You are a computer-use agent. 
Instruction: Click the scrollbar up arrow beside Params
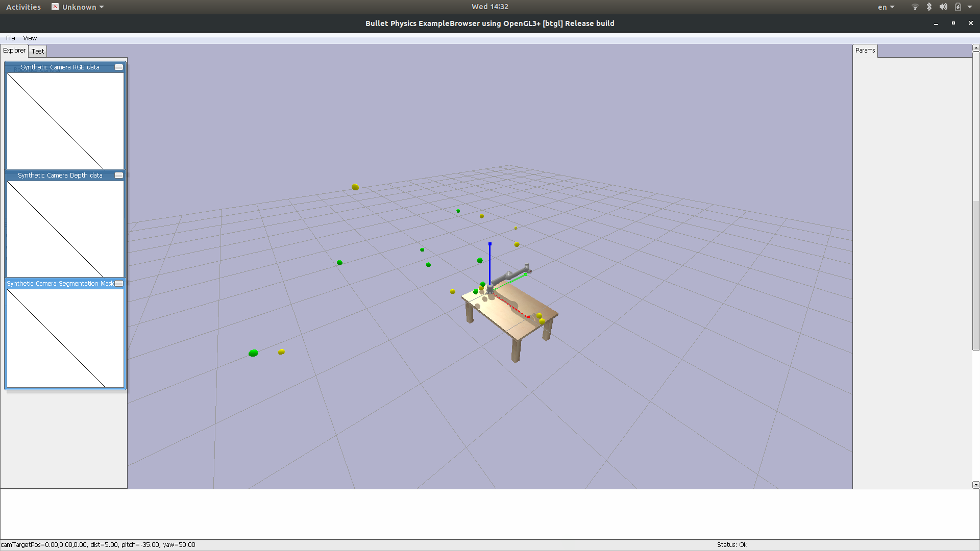(975, 47)
